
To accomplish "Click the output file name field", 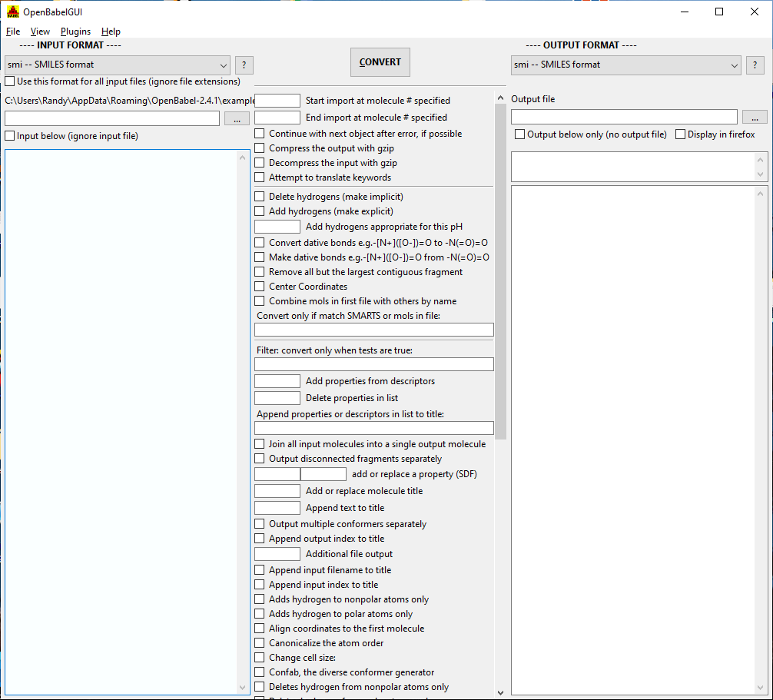I will point(624,117).
